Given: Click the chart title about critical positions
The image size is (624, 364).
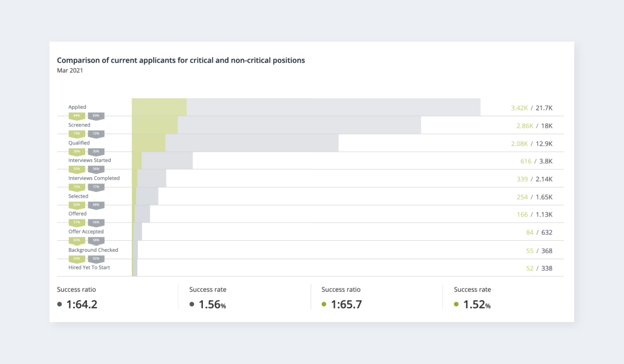Looking at the screenshot, I should click(180, 60).
